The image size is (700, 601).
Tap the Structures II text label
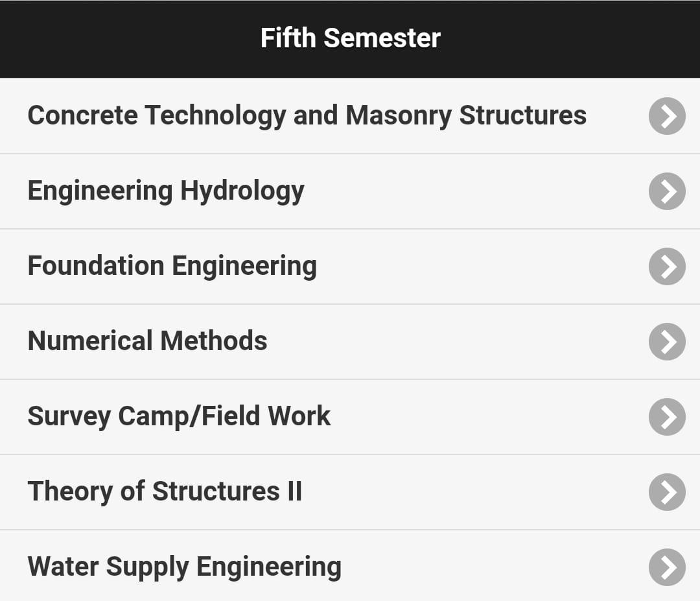[227, 491]
